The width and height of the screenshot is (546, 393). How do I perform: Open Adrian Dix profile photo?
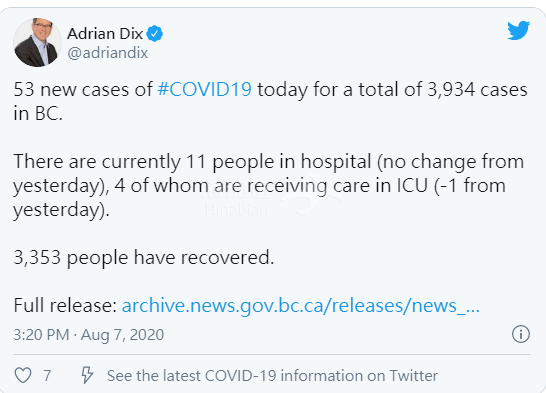tap(37, 42)
